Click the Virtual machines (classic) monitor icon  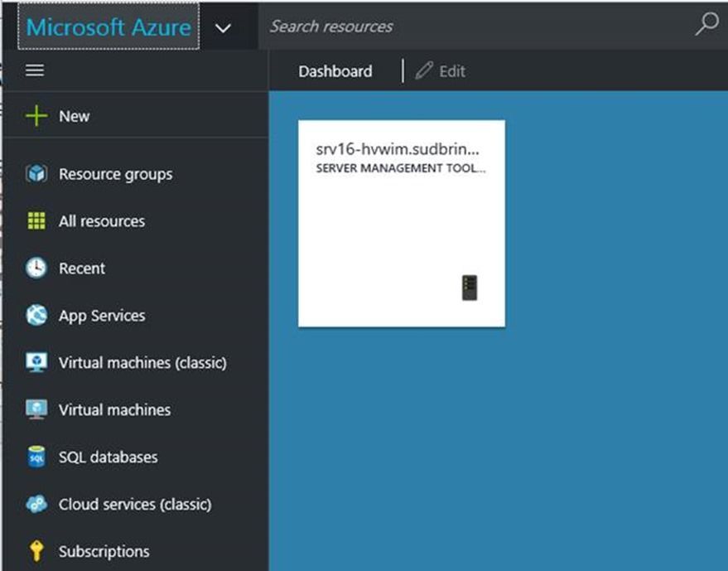pos(36,362)
